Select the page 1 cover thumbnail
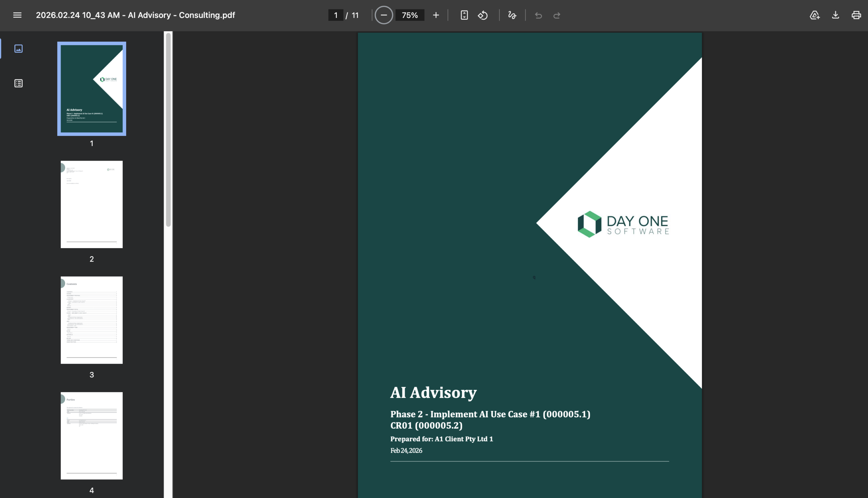 click(92, 88)
